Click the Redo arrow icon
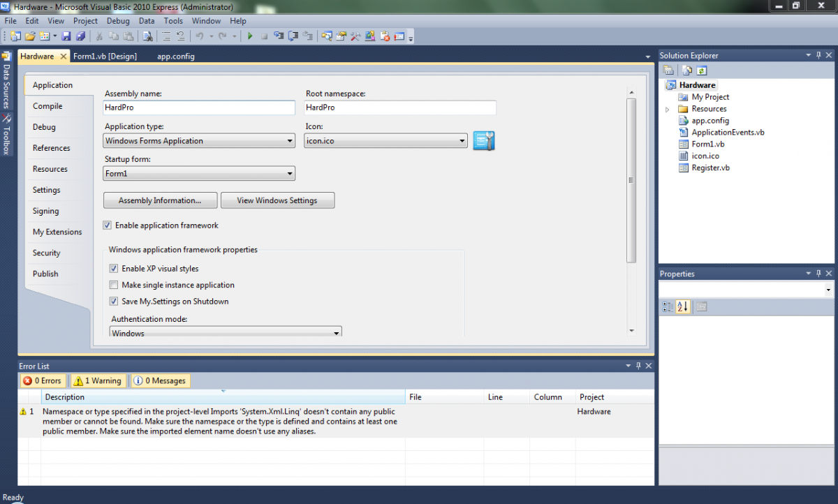 click(222, 36)
